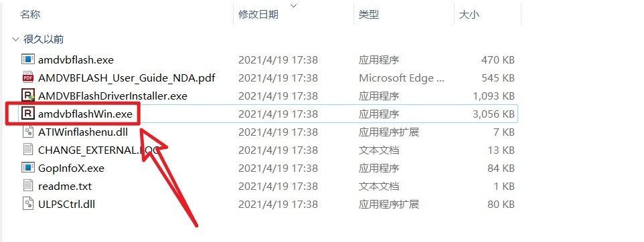Select the GopInfoX.exe icon

pyautogui.click(x=27, y=168)
